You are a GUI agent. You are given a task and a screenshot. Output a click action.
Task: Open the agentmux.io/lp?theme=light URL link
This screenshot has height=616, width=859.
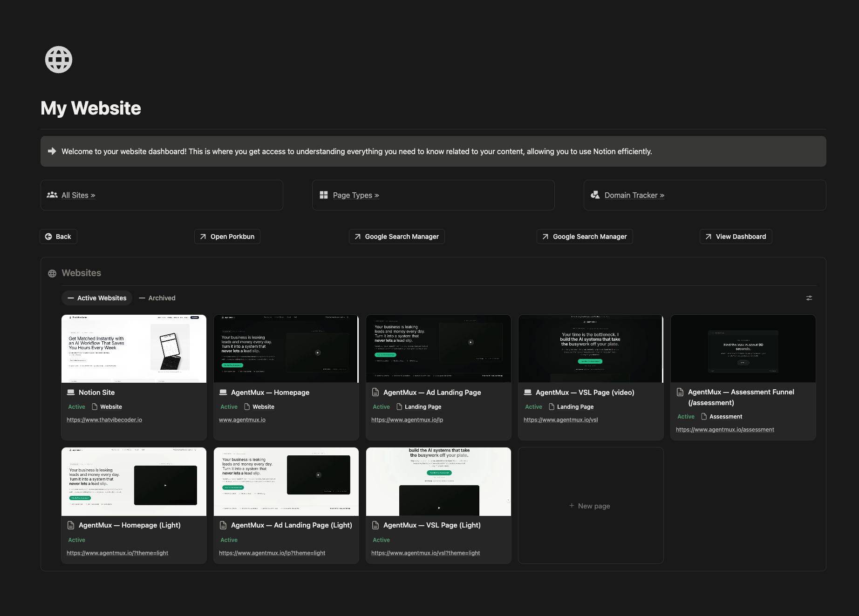tap(272, 553)
